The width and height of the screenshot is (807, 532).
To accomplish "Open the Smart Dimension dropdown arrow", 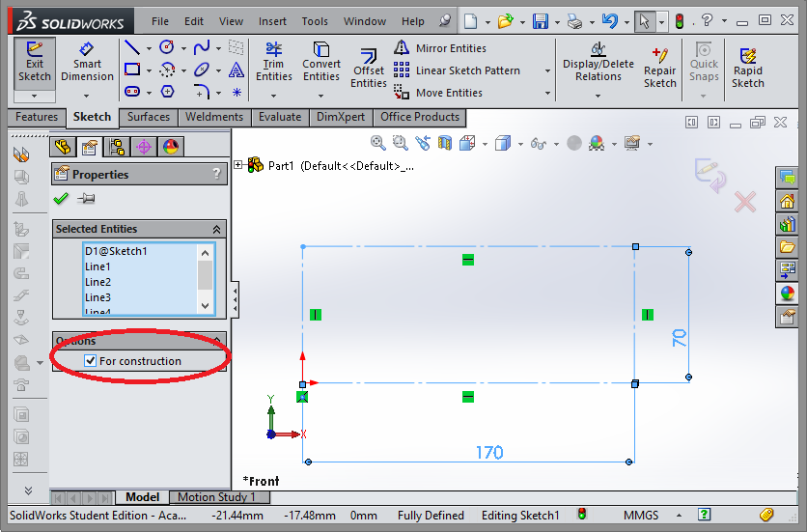I will pos(87,96).
